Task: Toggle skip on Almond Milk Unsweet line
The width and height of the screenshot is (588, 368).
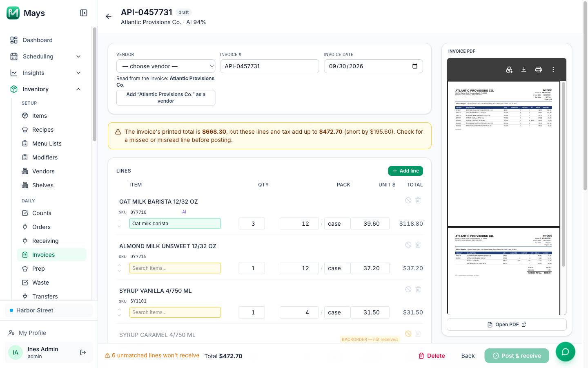Action: (408, 245)
